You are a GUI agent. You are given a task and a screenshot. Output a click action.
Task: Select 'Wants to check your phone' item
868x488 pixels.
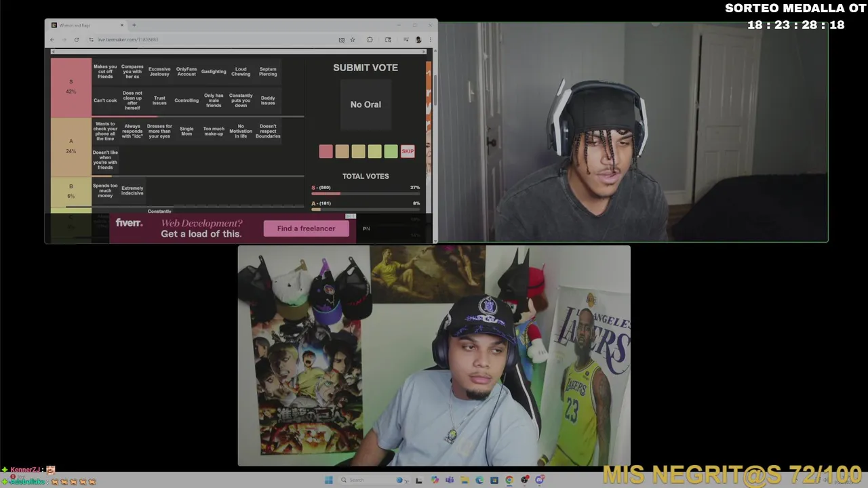[x=105, y=131]
